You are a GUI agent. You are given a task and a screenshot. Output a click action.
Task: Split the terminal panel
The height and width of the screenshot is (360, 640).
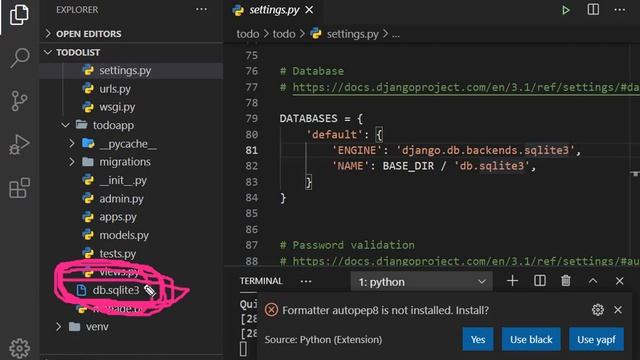point(540,281)
